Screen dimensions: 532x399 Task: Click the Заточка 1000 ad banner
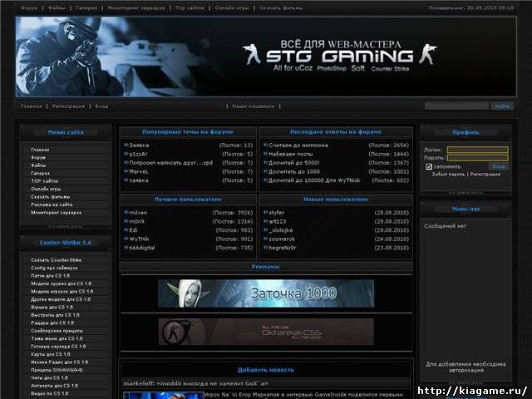pyautogui.click(x=266, y=293)
